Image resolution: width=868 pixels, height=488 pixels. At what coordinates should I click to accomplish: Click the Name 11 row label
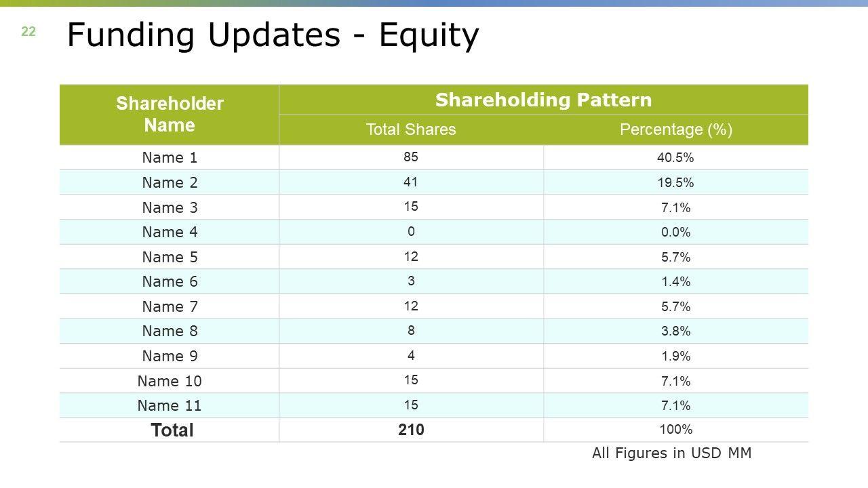pyautogui.click(x=170, y=405)
